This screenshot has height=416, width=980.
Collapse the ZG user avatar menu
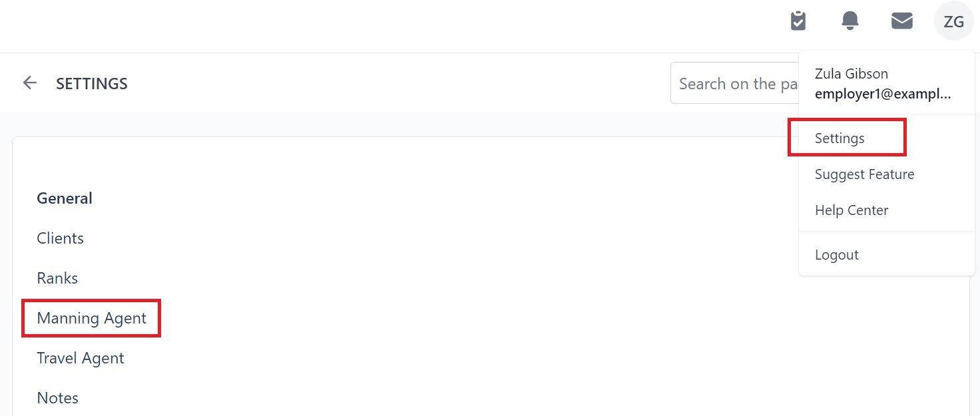(953, 21)
